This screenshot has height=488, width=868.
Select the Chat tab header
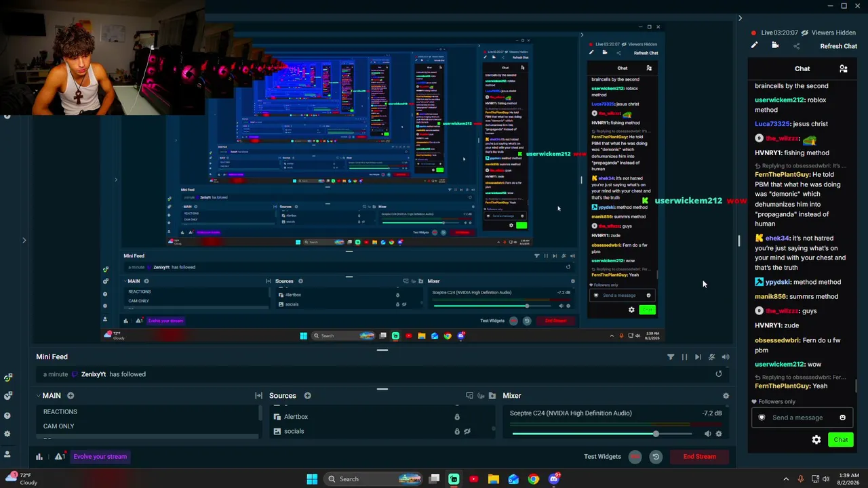802,68
